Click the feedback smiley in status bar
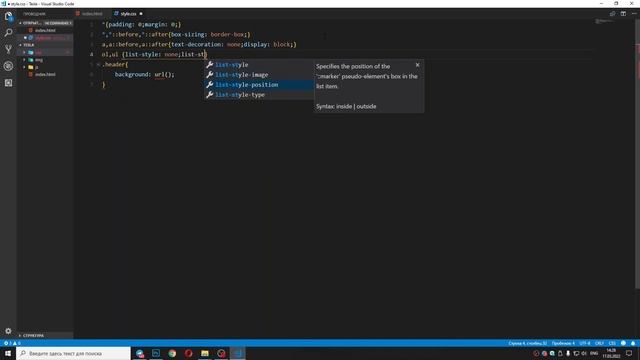Image resolution: width=640 pixels, height=360 pixels. tap(623, 343)
